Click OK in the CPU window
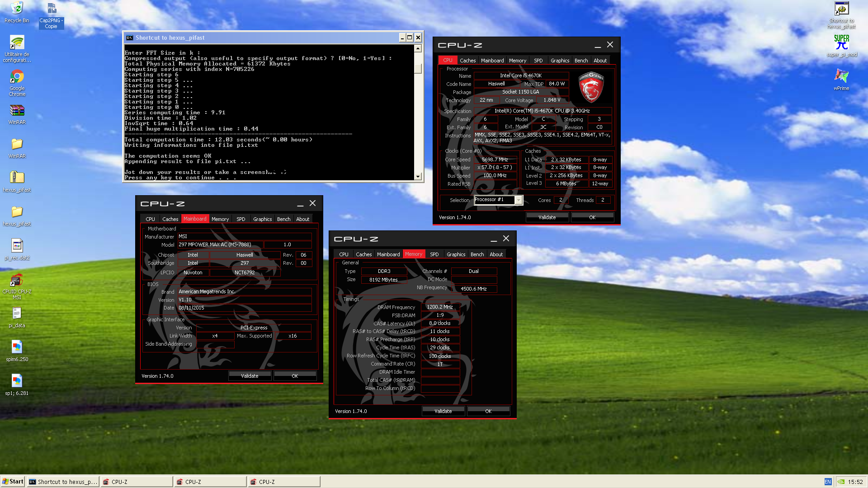Screen dimensions: 868x488 [x=592, y=217]
